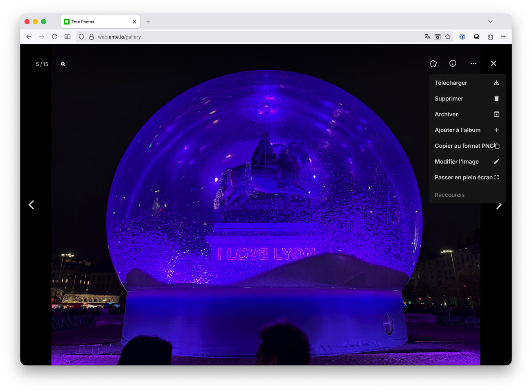Bookmark this page in browser

coord(448,37)
